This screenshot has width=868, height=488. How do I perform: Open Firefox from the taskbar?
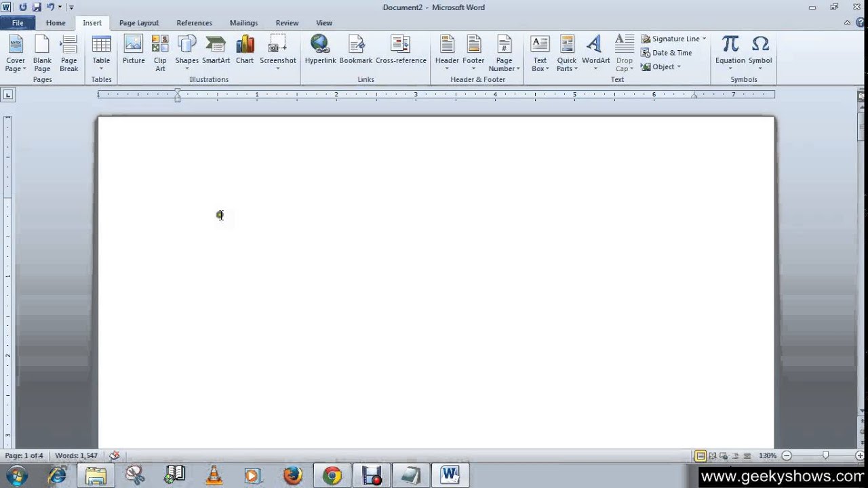pos(293,475)
